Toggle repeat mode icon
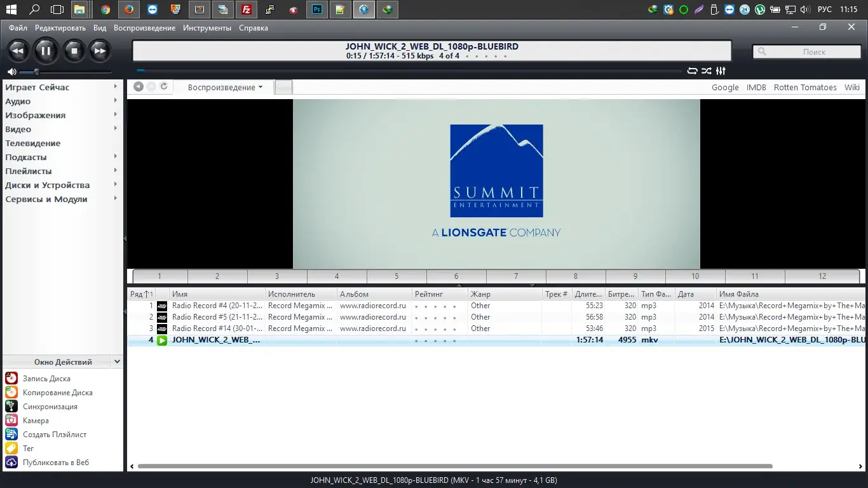Viewport: 868px width, 488px height. 693,71
